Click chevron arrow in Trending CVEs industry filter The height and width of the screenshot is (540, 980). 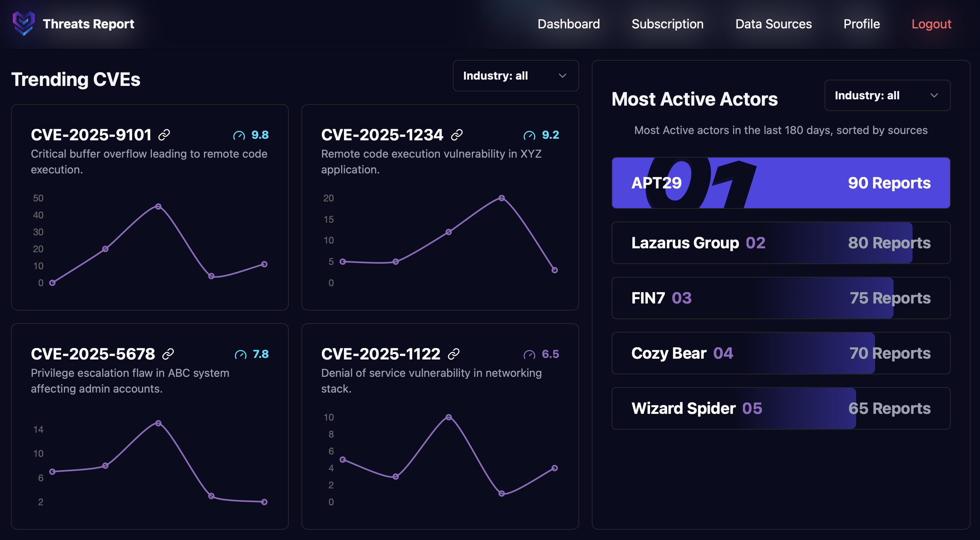(x=563, y=76)
